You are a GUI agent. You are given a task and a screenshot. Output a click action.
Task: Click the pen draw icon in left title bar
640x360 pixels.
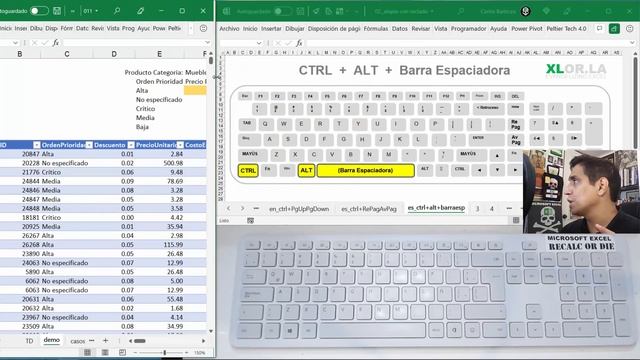point(140,11)
